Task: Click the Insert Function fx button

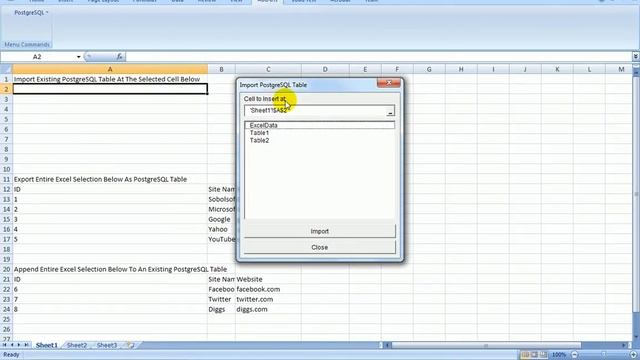Action: tap(119, 57)
